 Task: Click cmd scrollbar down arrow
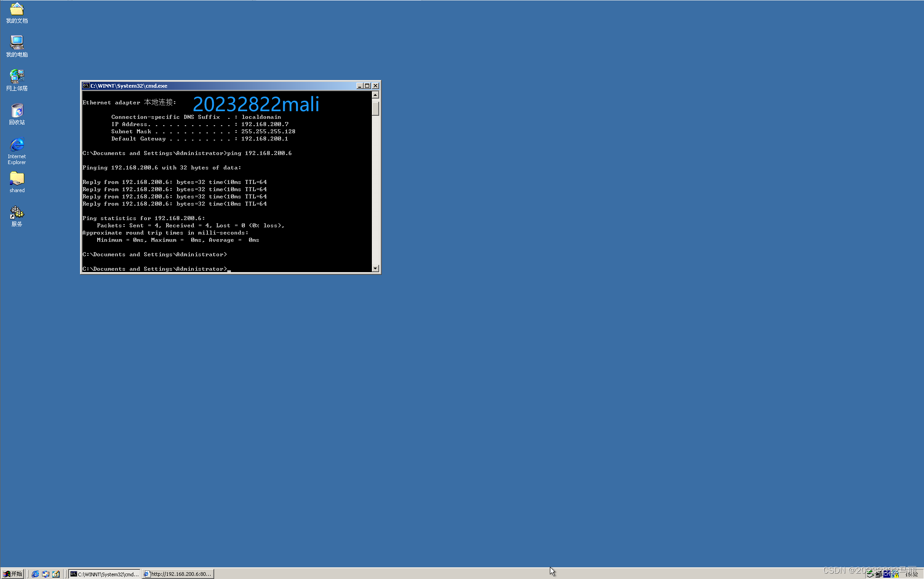pos(375,268)
